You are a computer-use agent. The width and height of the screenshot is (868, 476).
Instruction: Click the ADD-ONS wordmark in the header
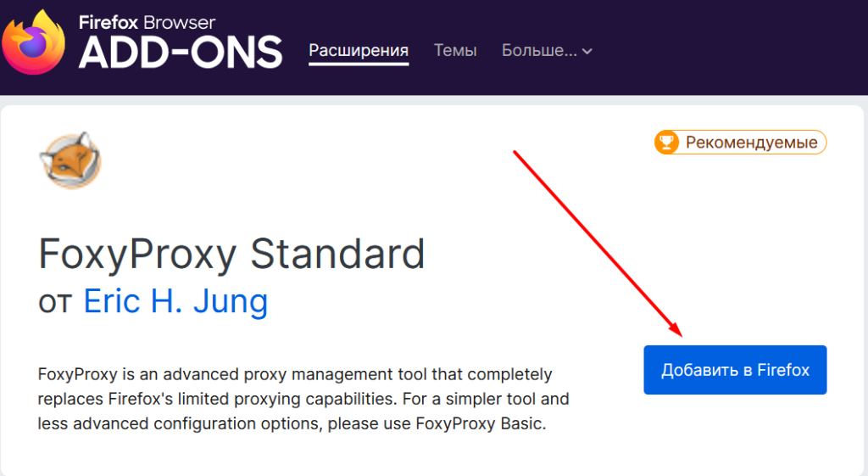pyautogui.click(x=181, y=52)
